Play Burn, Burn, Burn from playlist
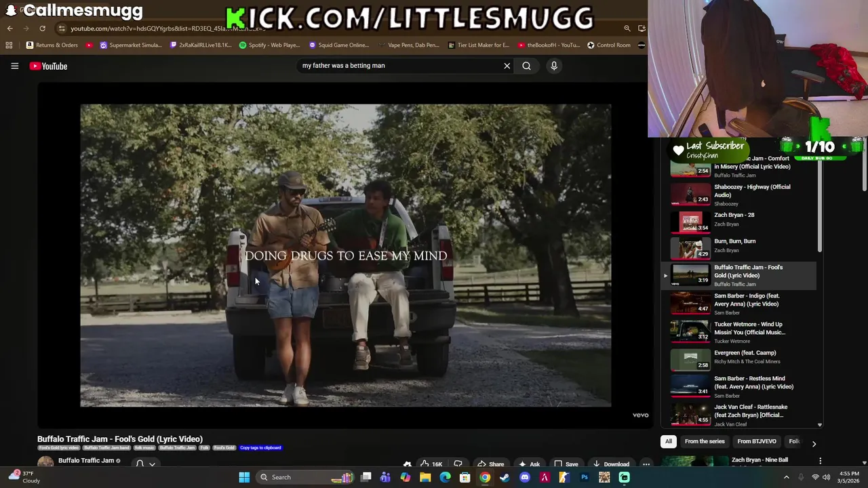This screenshot has height=488, width=868. tap(739, 249)
